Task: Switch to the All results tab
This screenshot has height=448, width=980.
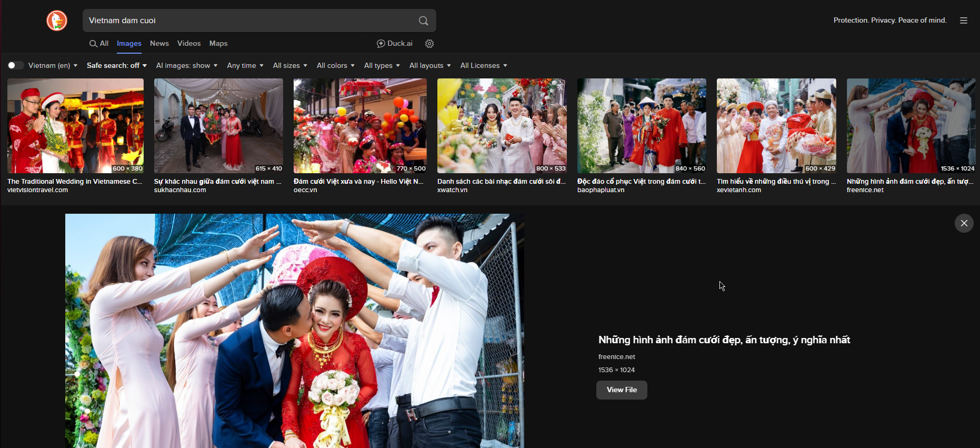Action: coord(99,44)
